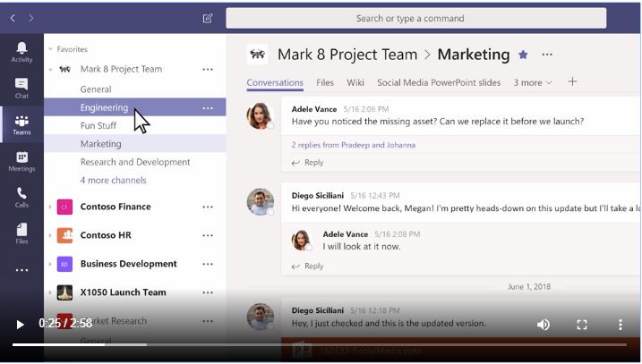Expand the Contoso HR team
Image resolution: width=642 pixels, height=364 pixels.
50,235
